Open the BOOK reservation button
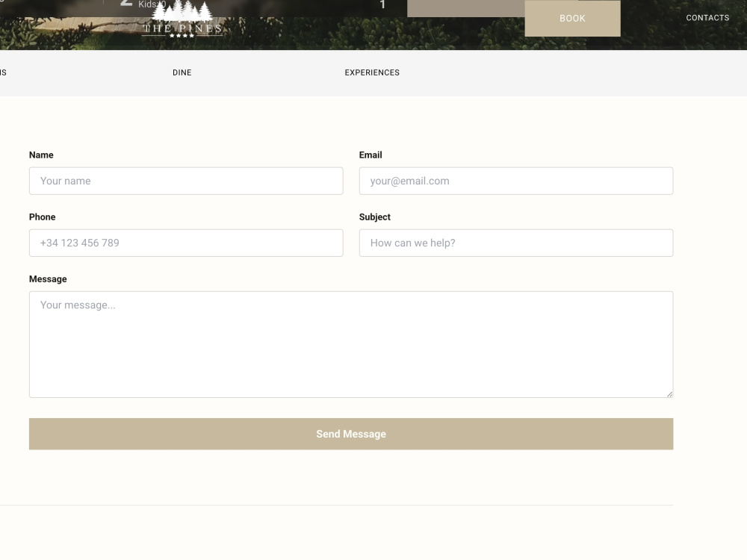This screenshot has width=747, height=560. [x=572, y=19]
